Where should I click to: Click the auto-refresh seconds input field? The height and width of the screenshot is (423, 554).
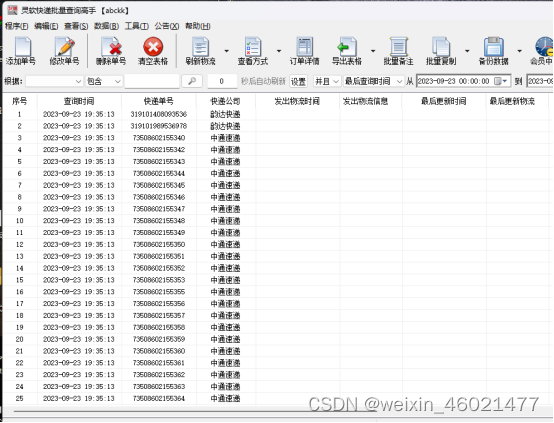[222, 81]
